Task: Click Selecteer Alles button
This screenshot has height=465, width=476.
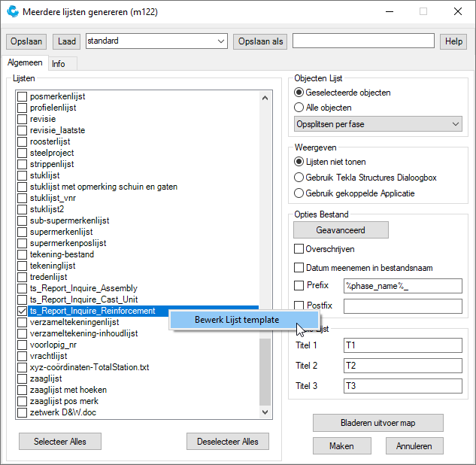Action: coord(60,442)
